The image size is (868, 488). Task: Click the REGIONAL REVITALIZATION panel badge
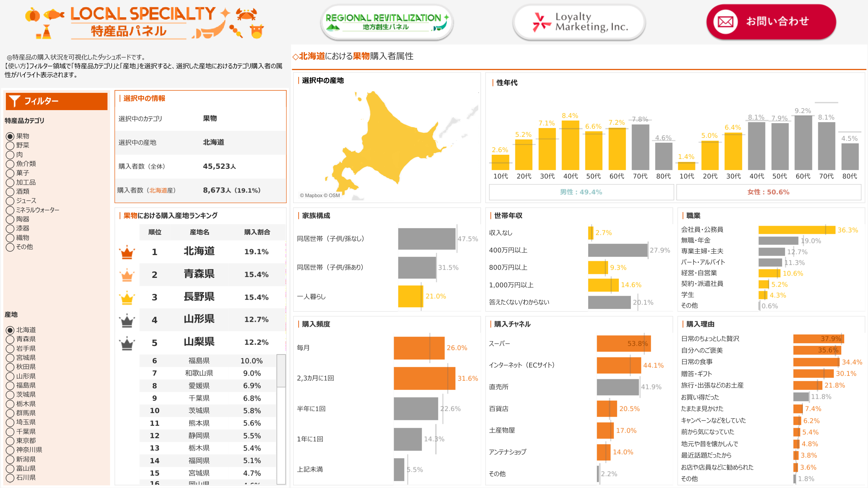click(x=387, y=22)
